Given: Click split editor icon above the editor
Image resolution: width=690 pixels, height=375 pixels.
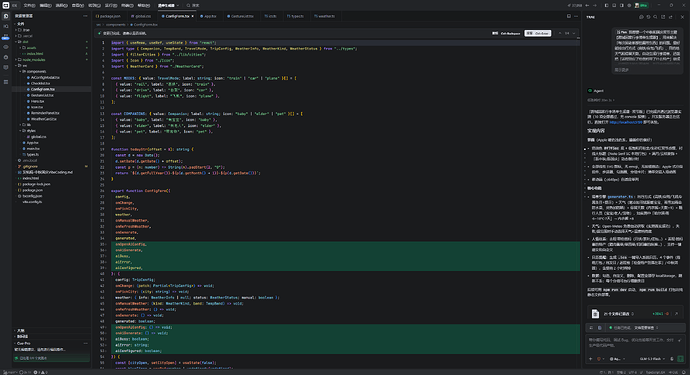Looking at the screenshot, I should pos(569,16).
